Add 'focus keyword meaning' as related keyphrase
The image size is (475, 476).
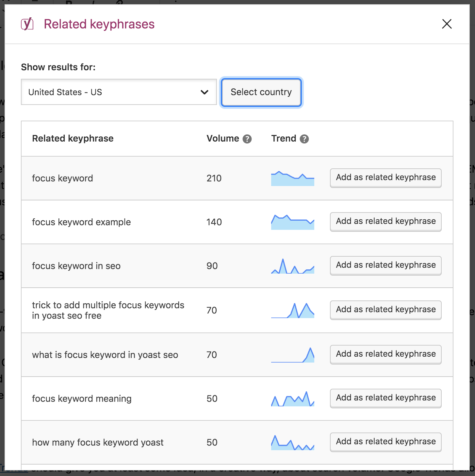pyautogui.click(x=385, y=398)
